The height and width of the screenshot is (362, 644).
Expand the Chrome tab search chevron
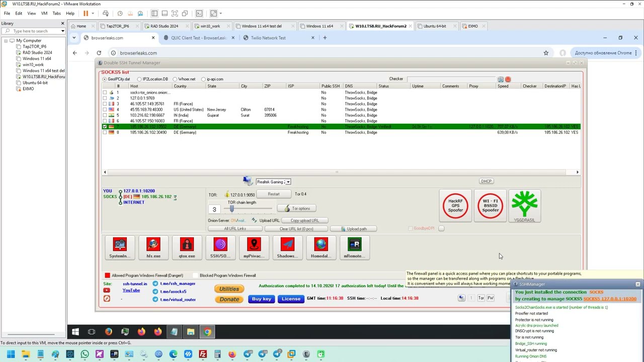(74, 38)
